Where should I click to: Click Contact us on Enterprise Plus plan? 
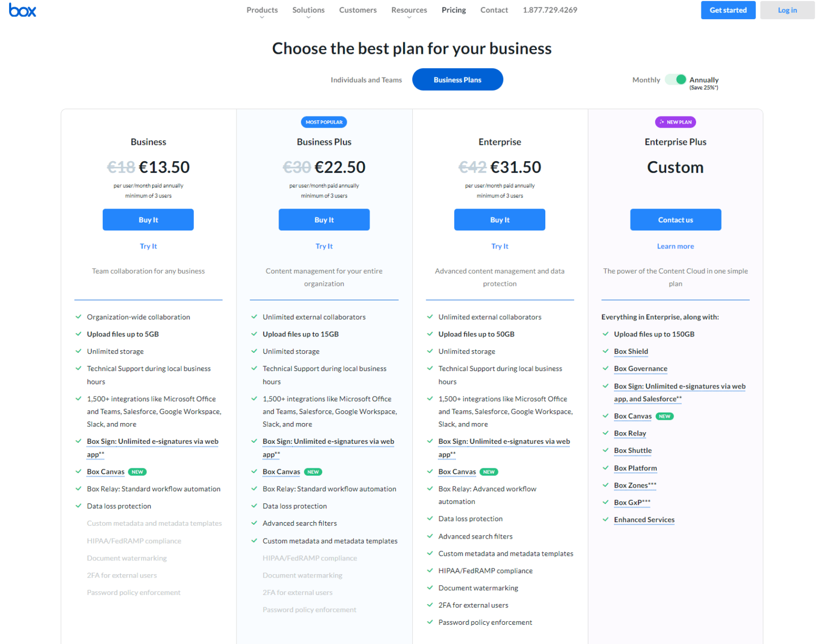(675, 219)
